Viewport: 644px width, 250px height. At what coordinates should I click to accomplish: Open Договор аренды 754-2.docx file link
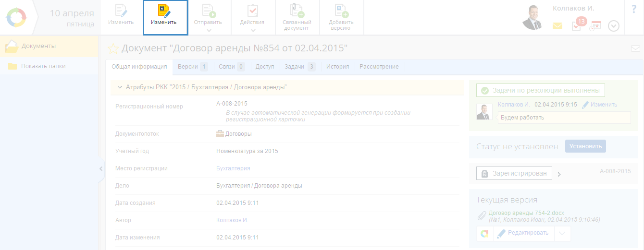[x=526, y=213]
